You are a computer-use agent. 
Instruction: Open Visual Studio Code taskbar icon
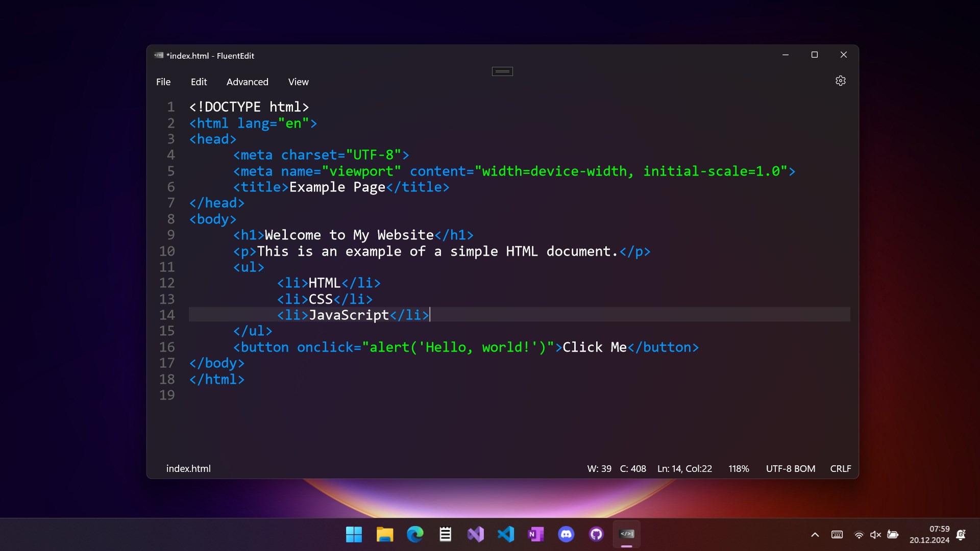pos(505,534)
